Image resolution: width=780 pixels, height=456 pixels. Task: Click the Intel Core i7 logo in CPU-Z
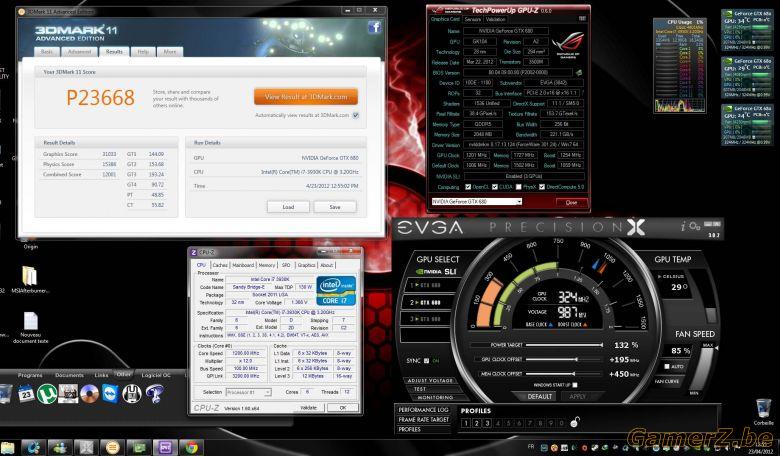336,290
